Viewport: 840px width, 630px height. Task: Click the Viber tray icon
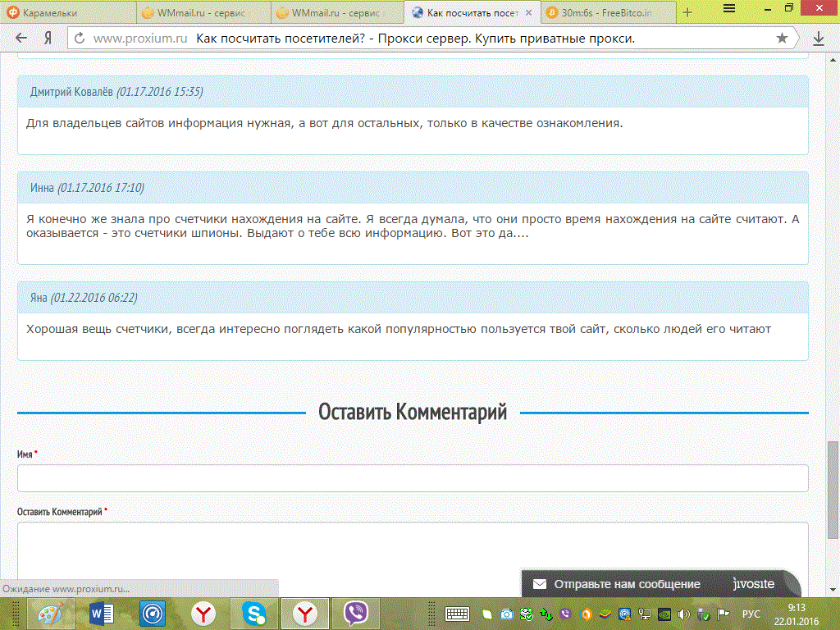click(x=566, y=614)
